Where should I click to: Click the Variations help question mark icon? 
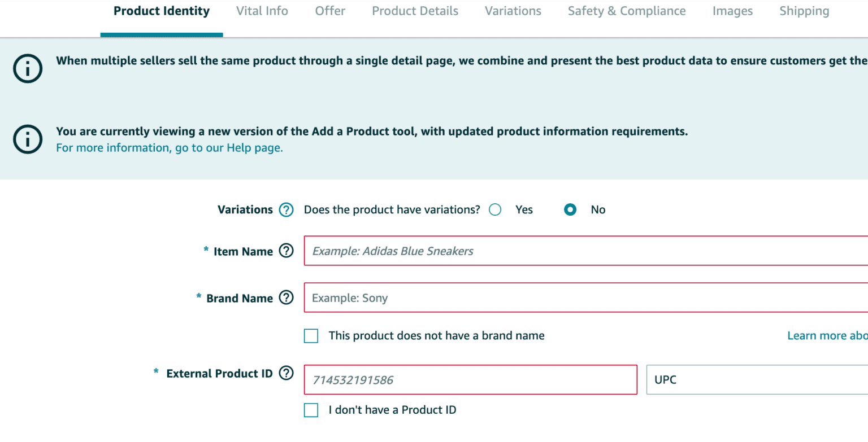[287, 210]
